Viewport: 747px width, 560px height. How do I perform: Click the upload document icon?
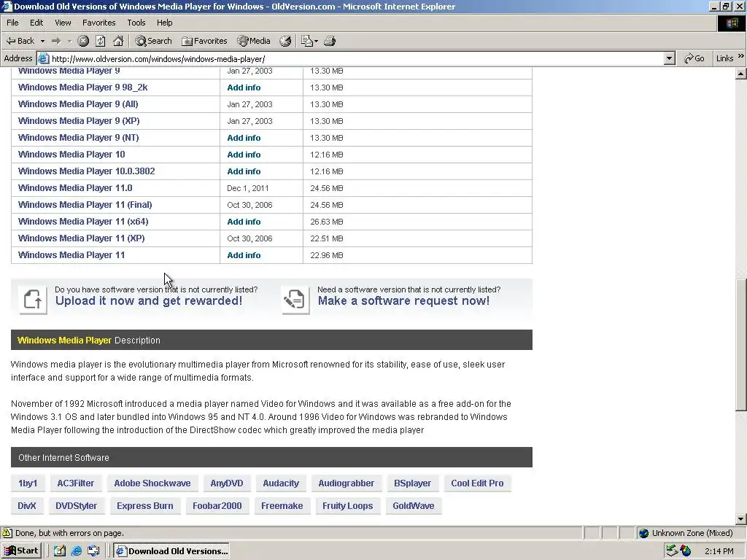pos(32,300)
